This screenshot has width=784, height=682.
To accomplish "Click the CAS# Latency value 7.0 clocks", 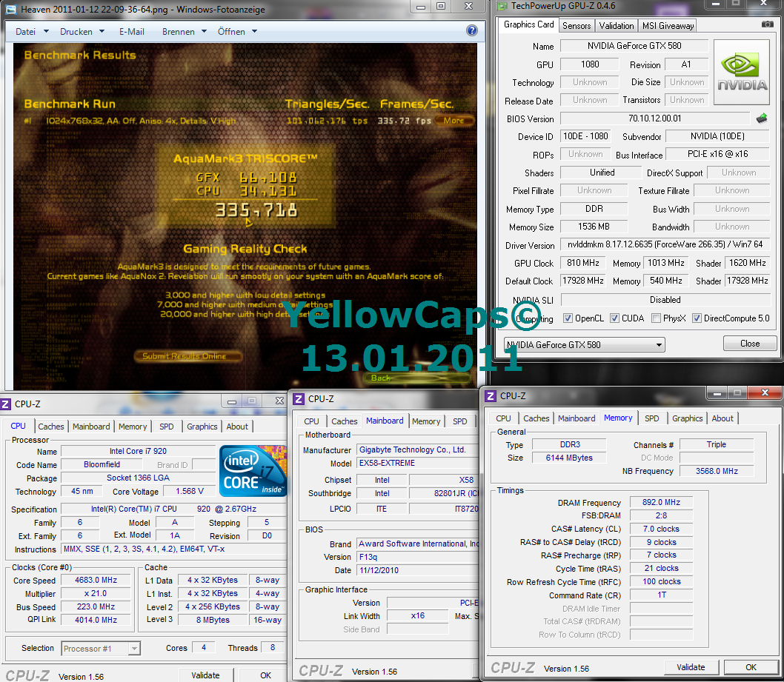I will (661, 529).
